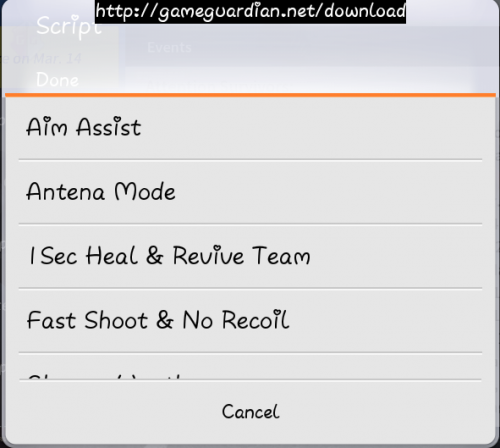Click the Script dialog title
Viewport: 500px width, 448px height.
pyautogui.click(x=69, y=27)
